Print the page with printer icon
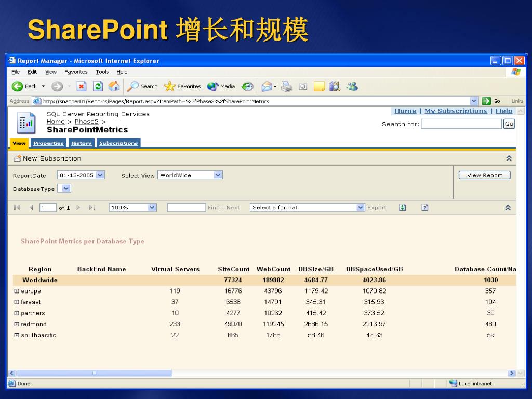Image resolution: width=532 pixels, height=399 pixels. tap(286, 87)
